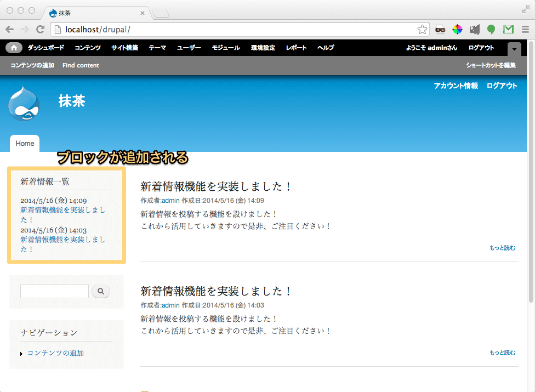This screenshot has height=392, width=535.
Task: Submit search with the magnifier button
Action: 101,291
